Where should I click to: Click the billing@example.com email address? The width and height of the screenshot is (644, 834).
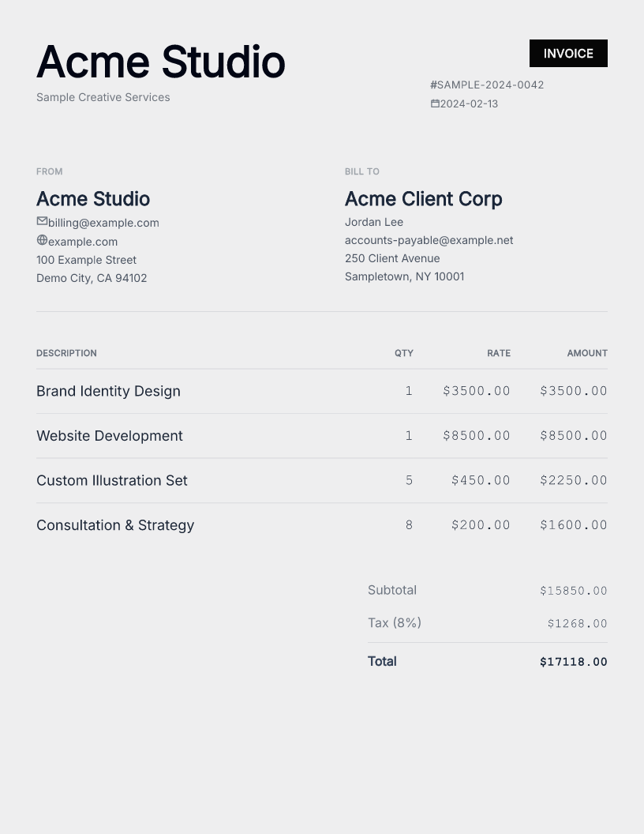point(103,223)
